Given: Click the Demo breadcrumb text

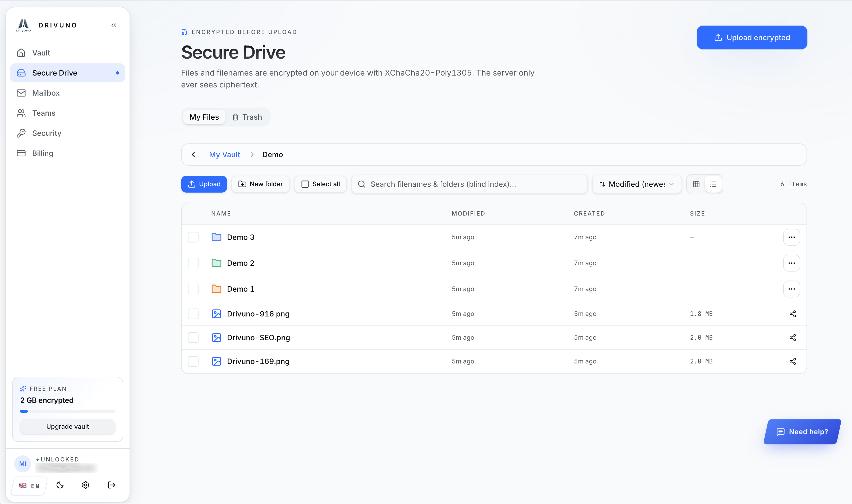Looking at the screenshot, I should pos(273,155).
